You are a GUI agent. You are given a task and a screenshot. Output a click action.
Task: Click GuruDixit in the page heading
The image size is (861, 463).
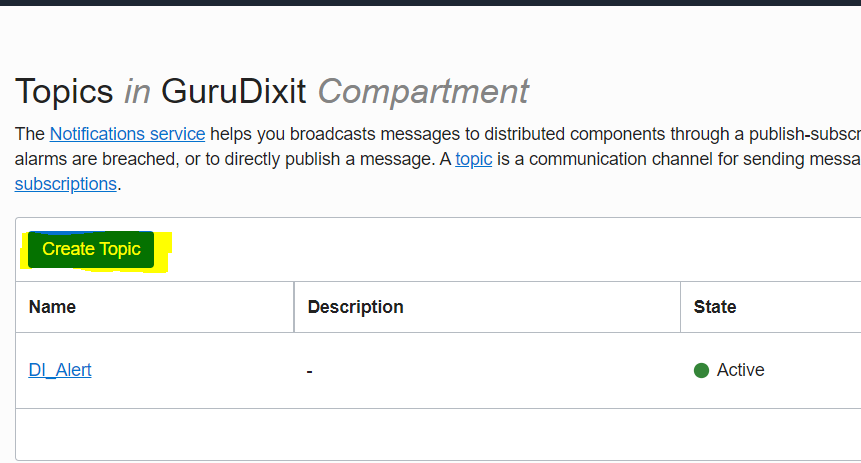click(x=234, y=92)
